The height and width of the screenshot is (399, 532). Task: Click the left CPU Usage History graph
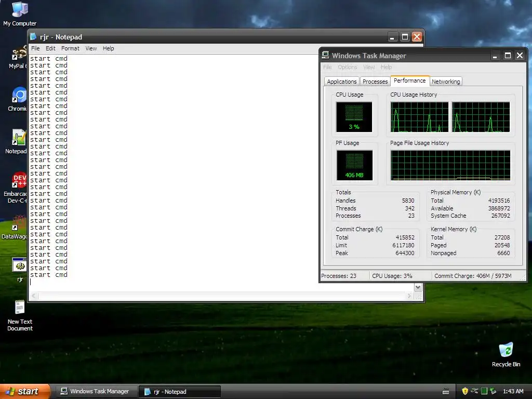[419, 117]
